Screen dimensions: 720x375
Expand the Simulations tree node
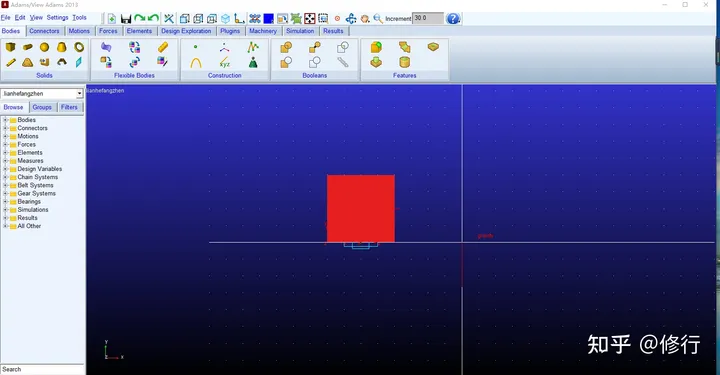point(6,210)
